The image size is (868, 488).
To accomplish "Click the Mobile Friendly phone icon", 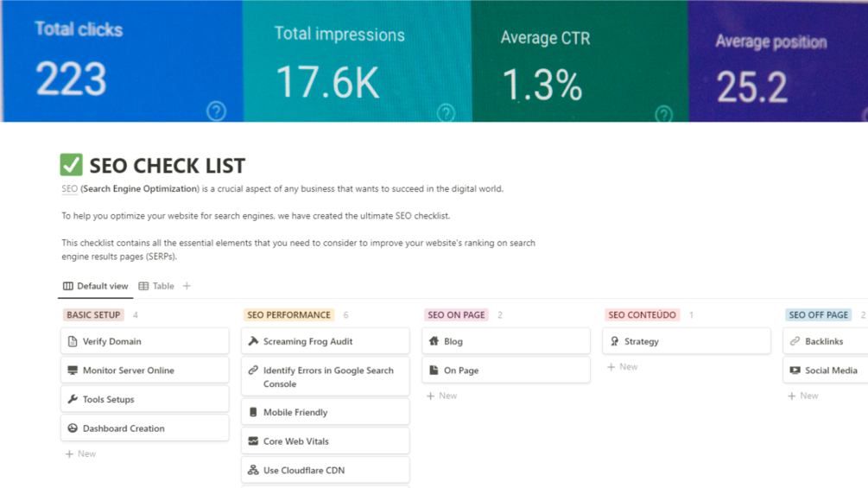I will [253, 412].
